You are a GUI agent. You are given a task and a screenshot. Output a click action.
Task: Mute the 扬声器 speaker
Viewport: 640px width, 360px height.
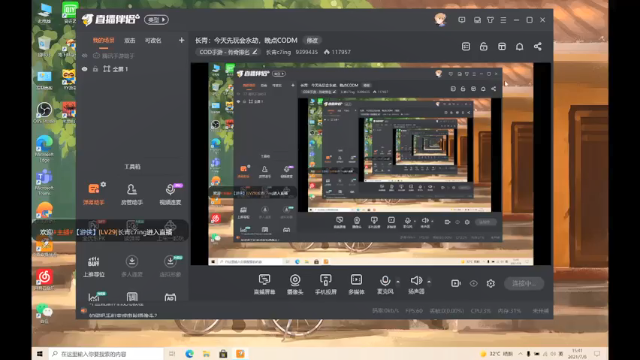[x=416, y=284]
